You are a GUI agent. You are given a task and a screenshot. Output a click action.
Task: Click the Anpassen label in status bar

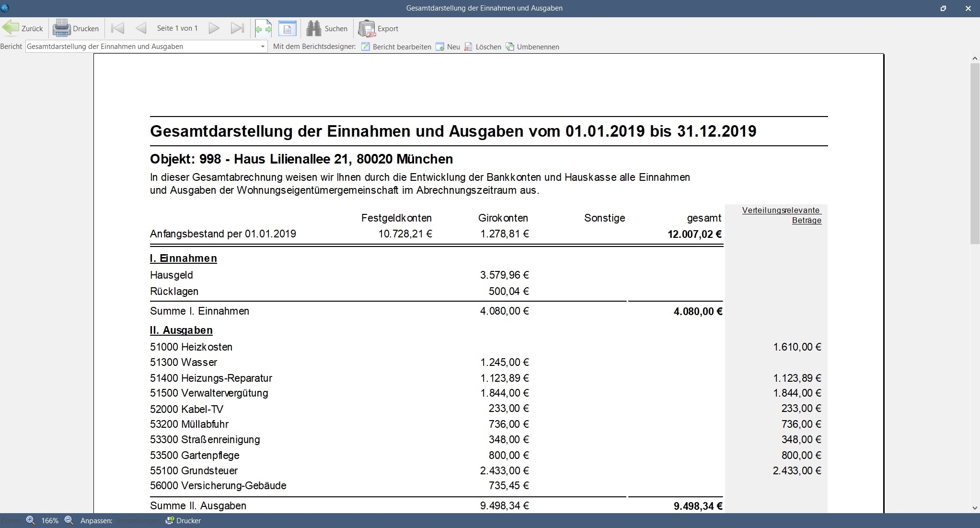[x=96, y=520]
